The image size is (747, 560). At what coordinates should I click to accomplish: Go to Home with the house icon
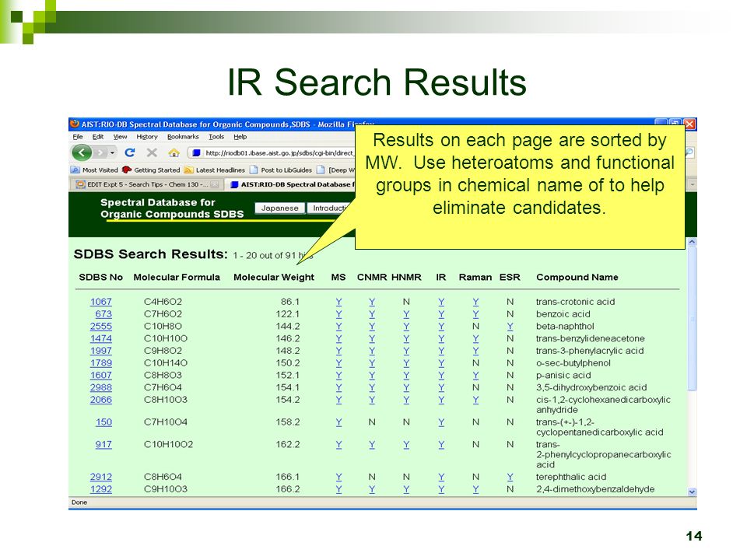click(174, 153)
